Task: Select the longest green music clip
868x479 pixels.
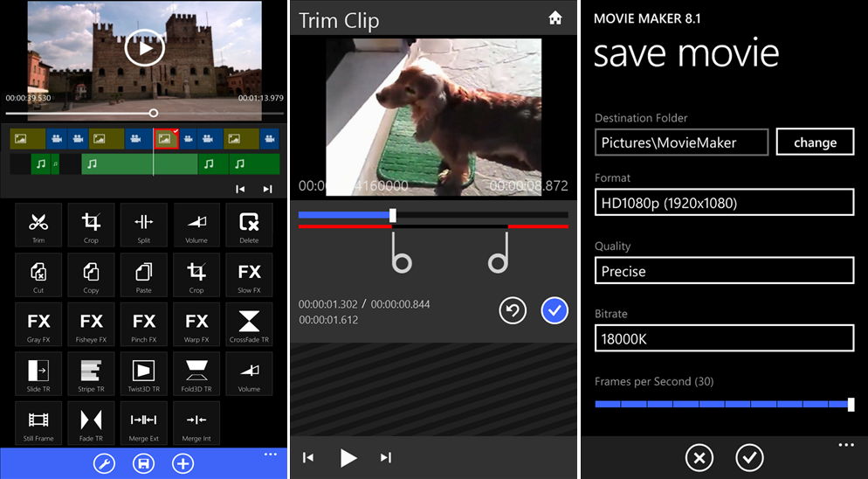Action: (x=140, y=164)
